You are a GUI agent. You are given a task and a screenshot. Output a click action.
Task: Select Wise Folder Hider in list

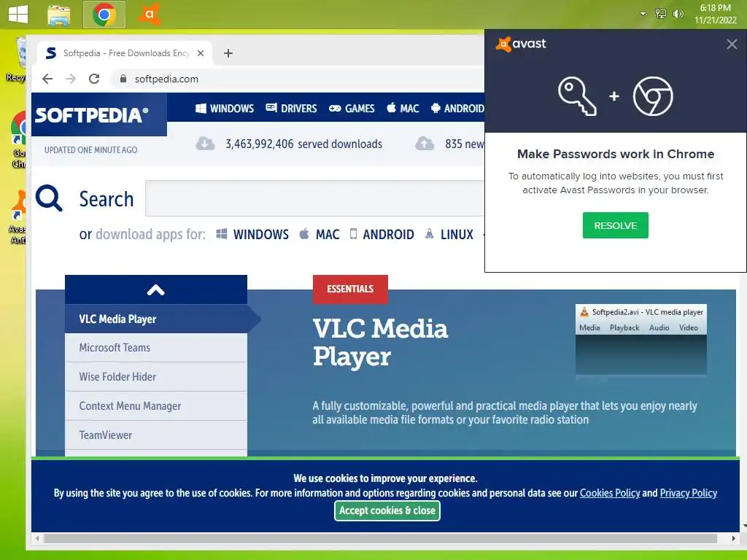[156, 377]
